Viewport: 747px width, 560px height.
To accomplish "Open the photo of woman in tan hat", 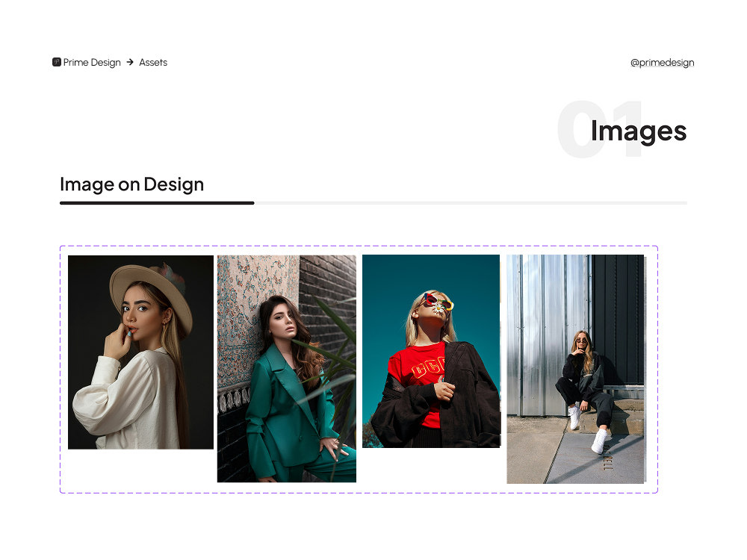I will pyautogui.click(x=140, y=352).
